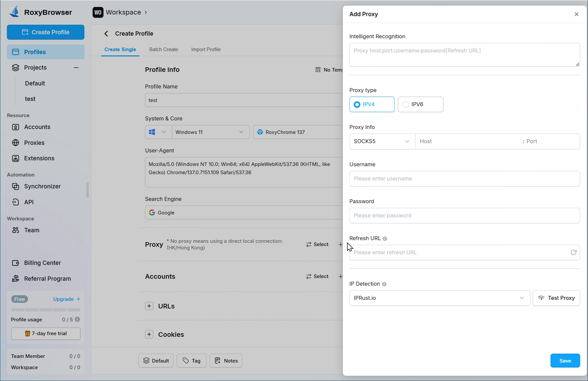Open the Windows 11 version dropdown
The width and height of the screenshot is (588, 381).
(210, 132)
